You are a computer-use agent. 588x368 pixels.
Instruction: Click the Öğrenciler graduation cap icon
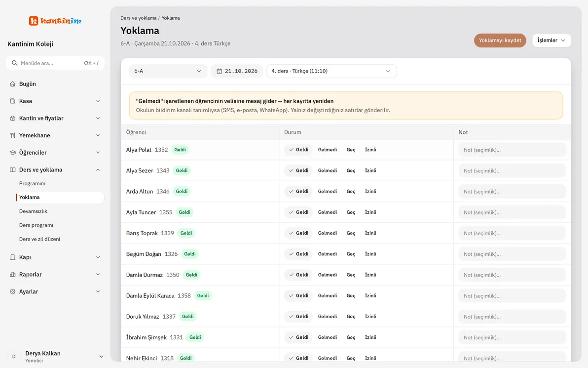click(13, 153)
